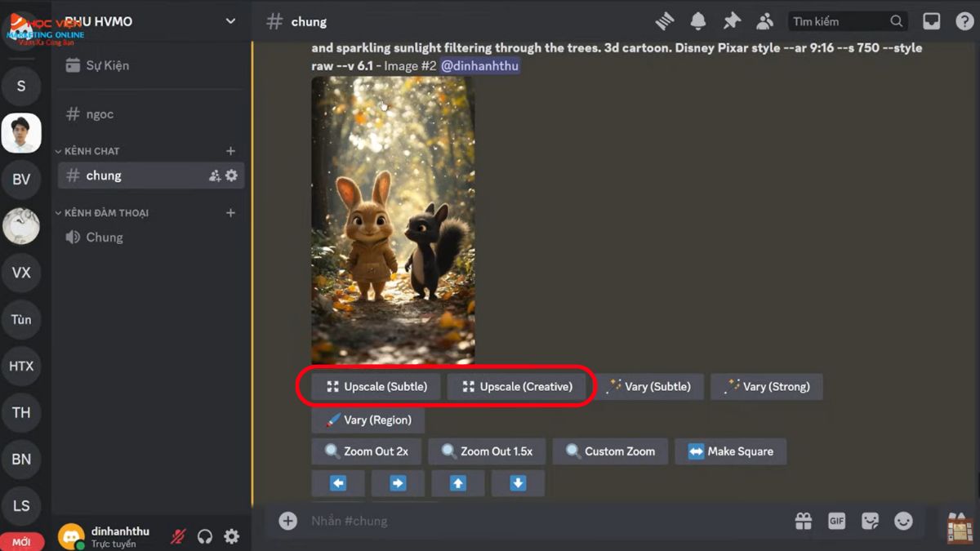Screen dimensions: 980x551
Task: Switch to the S server
Action: tap(21, 86)
